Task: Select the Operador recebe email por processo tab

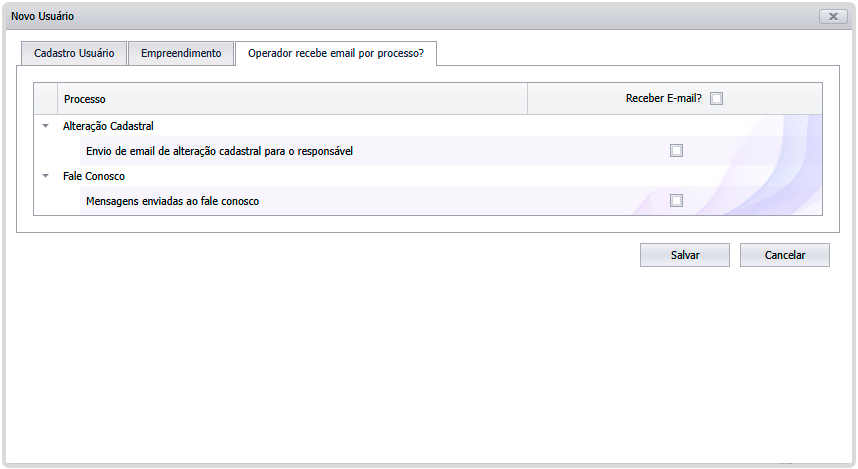Action: [x=335, y=54]
